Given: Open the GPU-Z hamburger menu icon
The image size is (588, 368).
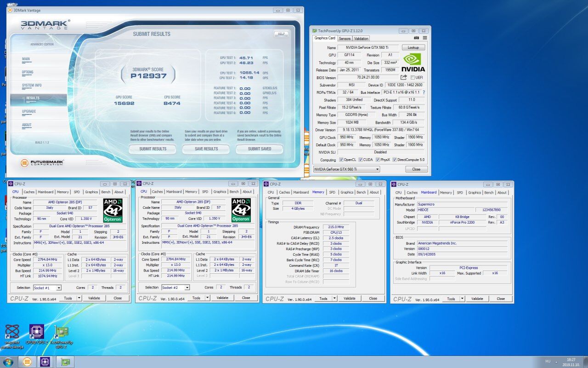Looking at the screenshot, I should point(425,38).
